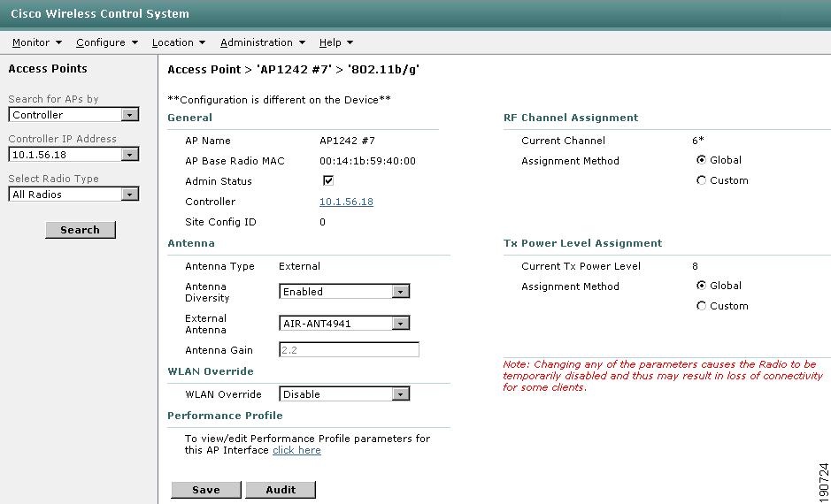Open the Monitor menu
This screenshot has height=504, width=831.
(36, 42)
